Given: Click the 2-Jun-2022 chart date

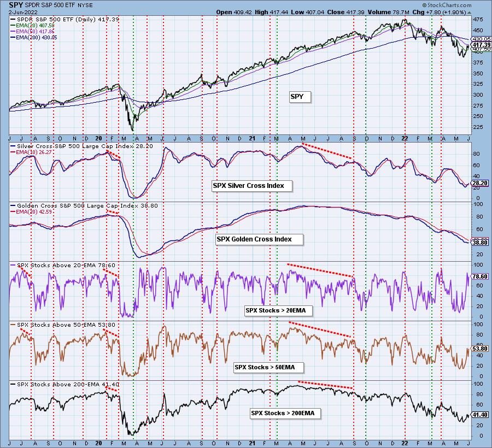Looking at the screenshot, I should pyautogui.click(x=23, y=12).
